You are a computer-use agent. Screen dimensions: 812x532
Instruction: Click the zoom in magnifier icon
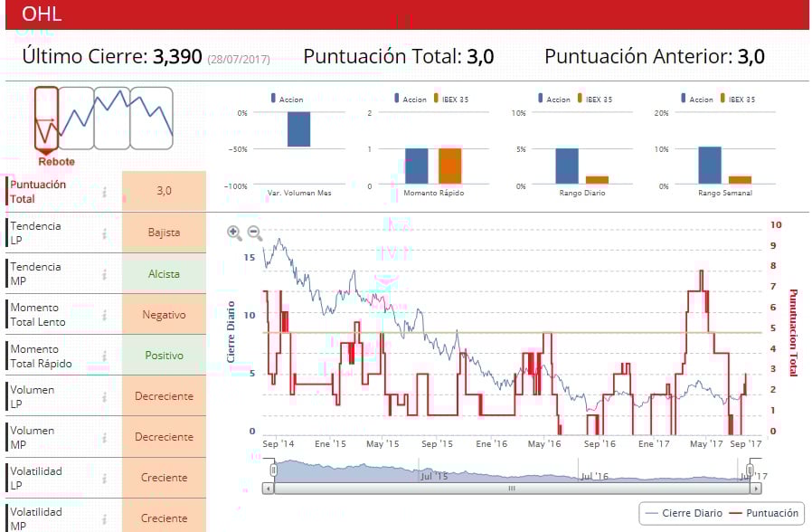(x=234, y=233)
